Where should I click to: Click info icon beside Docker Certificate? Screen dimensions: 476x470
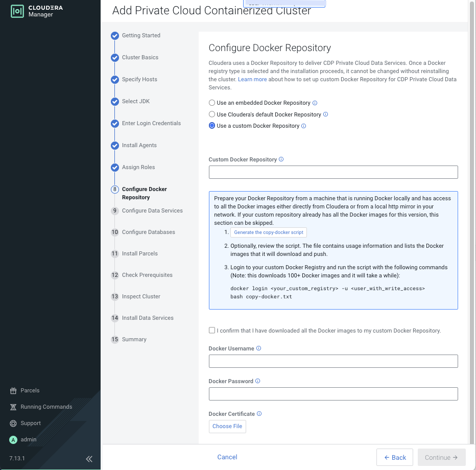(259, 413)
